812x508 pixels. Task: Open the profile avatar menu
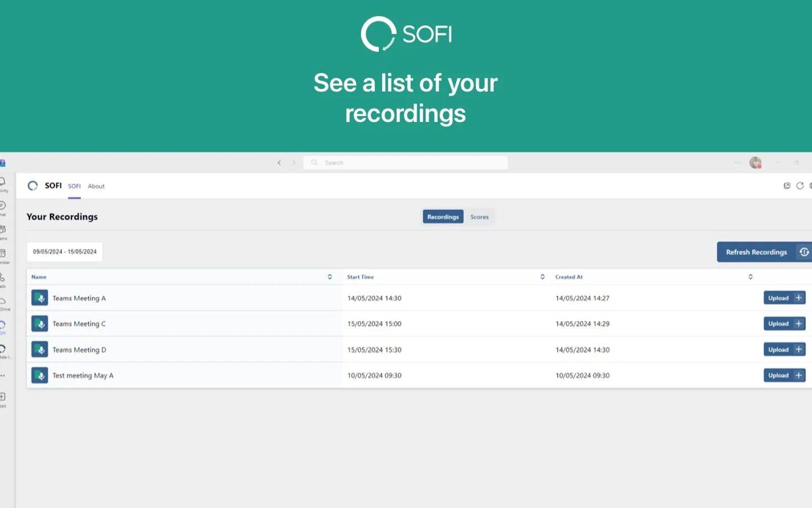point(756,163)
